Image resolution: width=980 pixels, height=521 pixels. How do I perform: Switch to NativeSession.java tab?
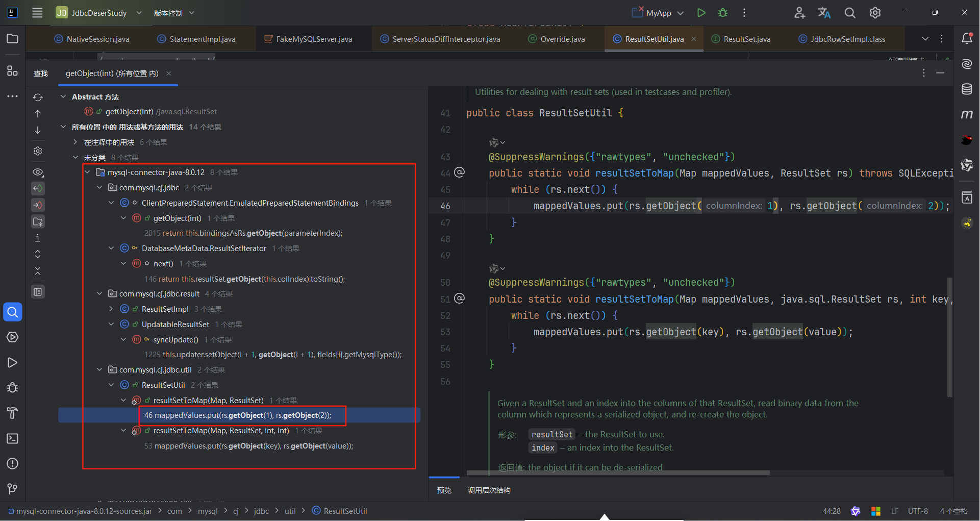pos(92,39)
